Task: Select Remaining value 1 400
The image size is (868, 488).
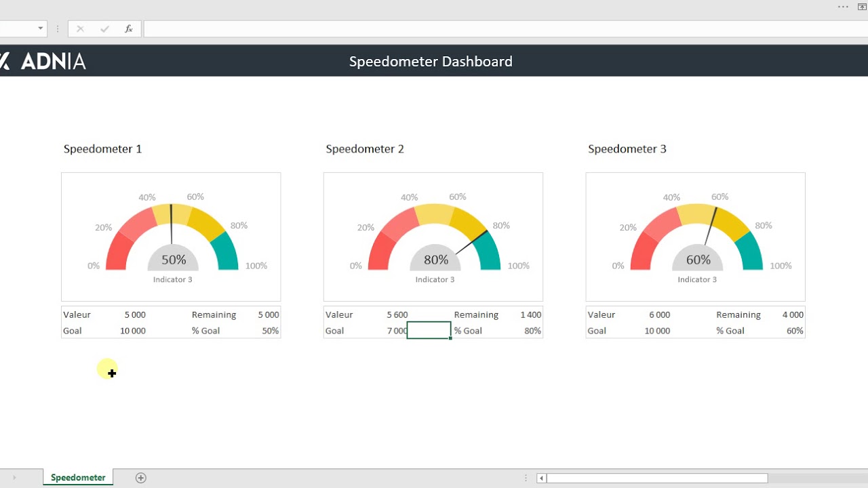Action: point(531,315)
